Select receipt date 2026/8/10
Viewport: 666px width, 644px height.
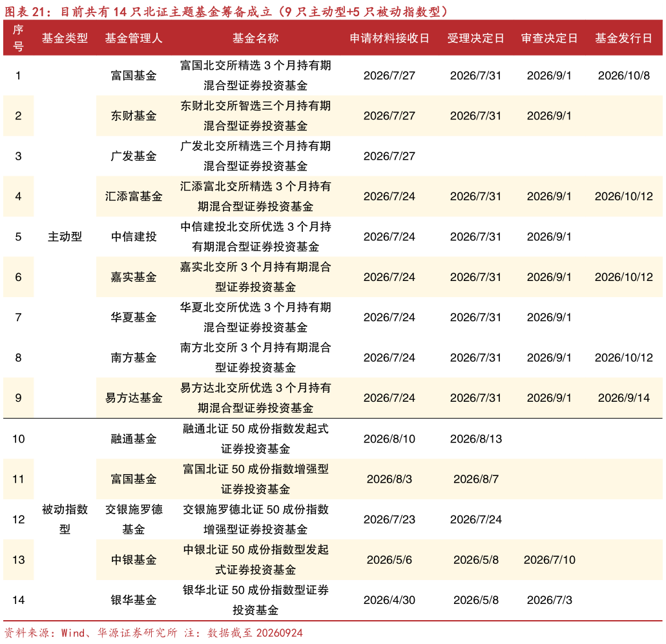coord(389,439)
